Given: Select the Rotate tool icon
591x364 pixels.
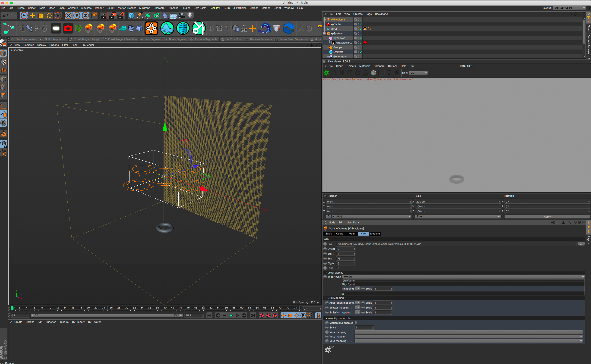Looking at the screenshot, I should [49, 16].
